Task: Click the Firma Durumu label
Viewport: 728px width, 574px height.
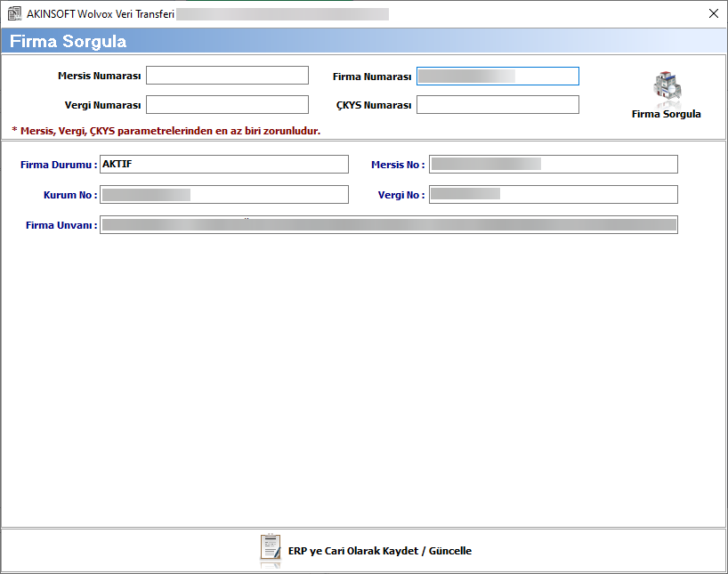Action: point(59,165)
